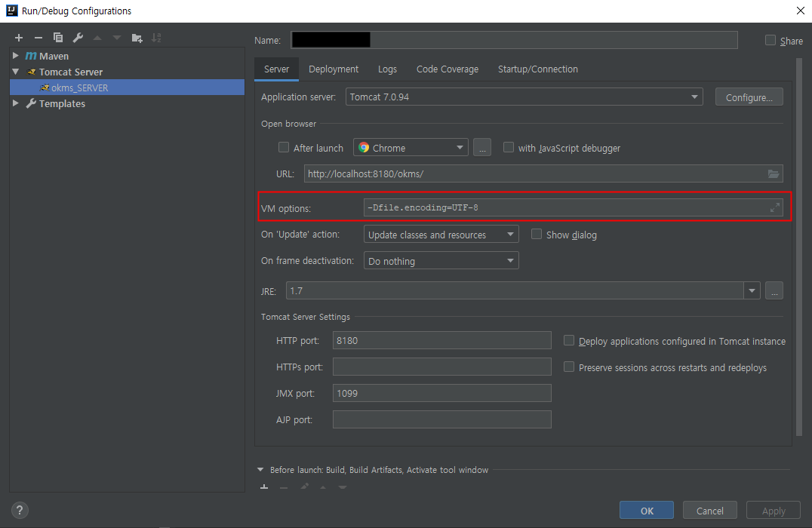Collapse the Tomcat Server tree node
812x528 pixels.
(x=16, y=72)
